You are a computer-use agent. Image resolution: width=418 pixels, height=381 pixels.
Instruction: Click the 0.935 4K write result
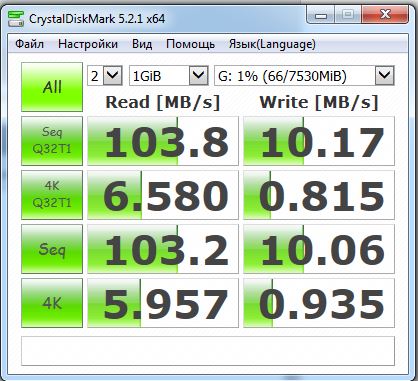[319, 303]
